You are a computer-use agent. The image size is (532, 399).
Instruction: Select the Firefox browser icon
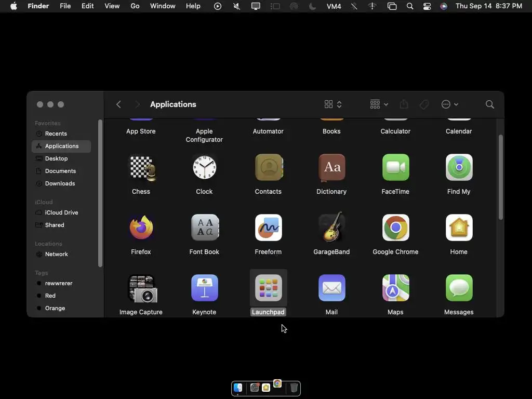tap(141, 228)
